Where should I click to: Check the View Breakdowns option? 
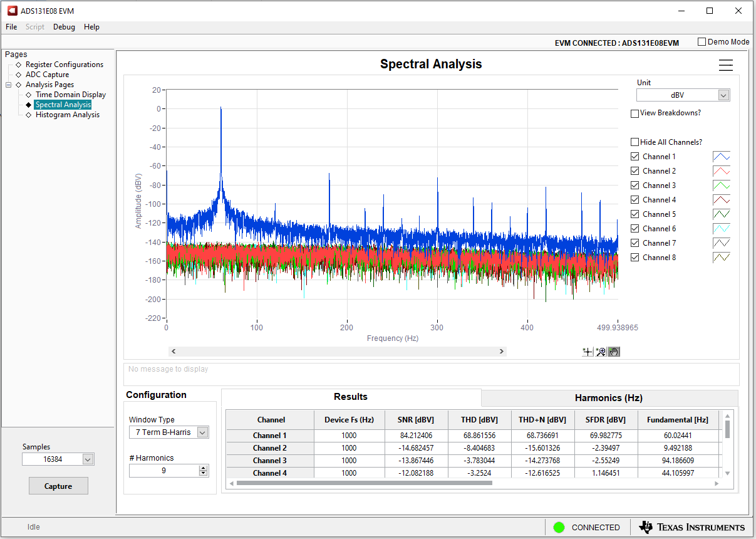[x=635, y=113]
